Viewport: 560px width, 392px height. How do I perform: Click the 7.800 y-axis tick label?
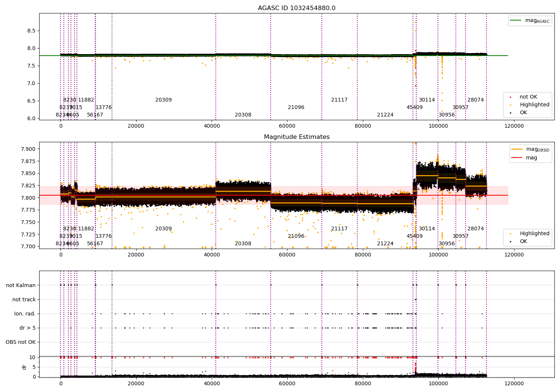28,198
